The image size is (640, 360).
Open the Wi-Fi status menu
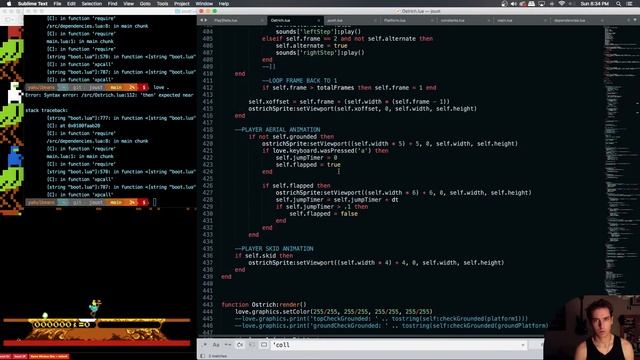(x=561, y=4)
